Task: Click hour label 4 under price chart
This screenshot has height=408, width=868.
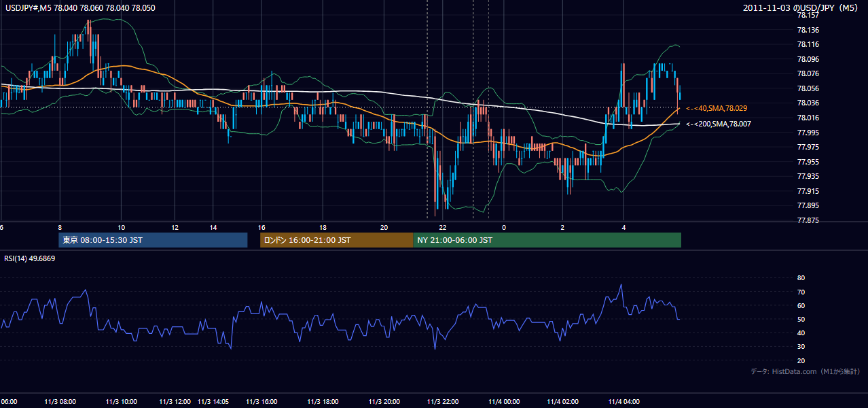Action: tap(623, 227)
